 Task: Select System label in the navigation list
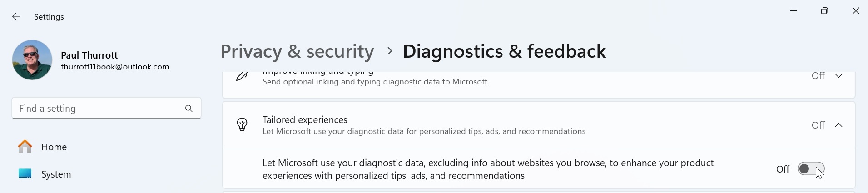56,174
